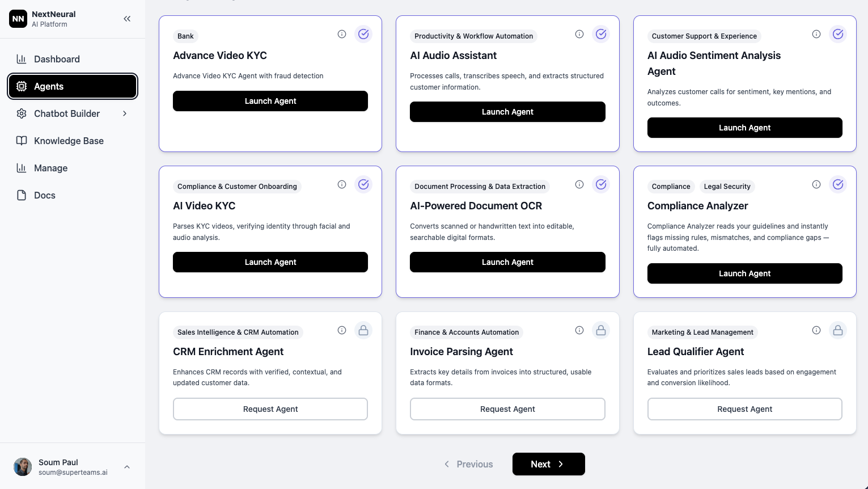Request the Invoice Parsing Agent

507,409
